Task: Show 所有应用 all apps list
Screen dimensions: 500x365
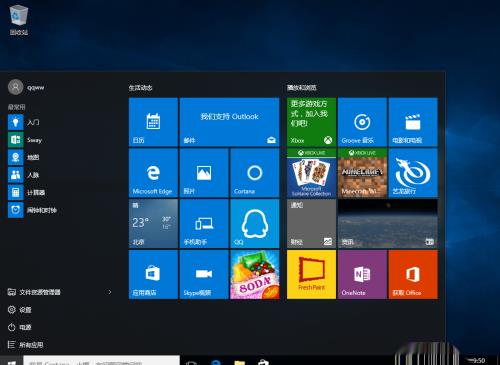Action: coord(25,345)
